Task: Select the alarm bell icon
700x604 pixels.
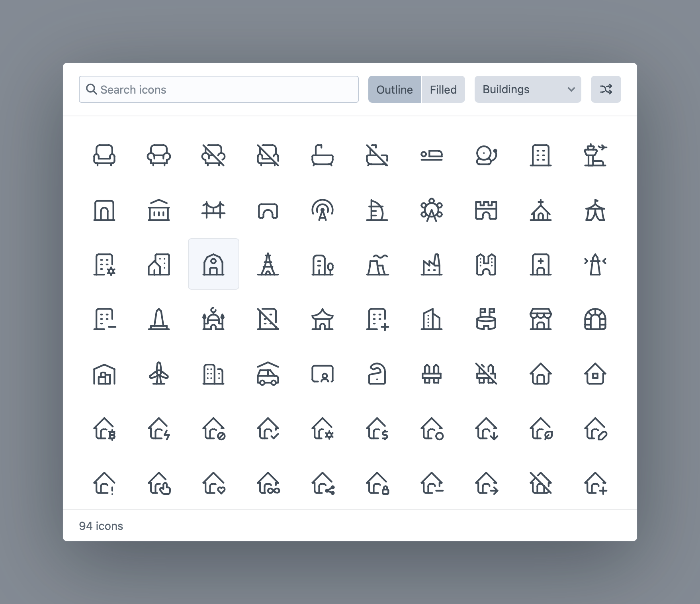Action: tap(486, 155)
